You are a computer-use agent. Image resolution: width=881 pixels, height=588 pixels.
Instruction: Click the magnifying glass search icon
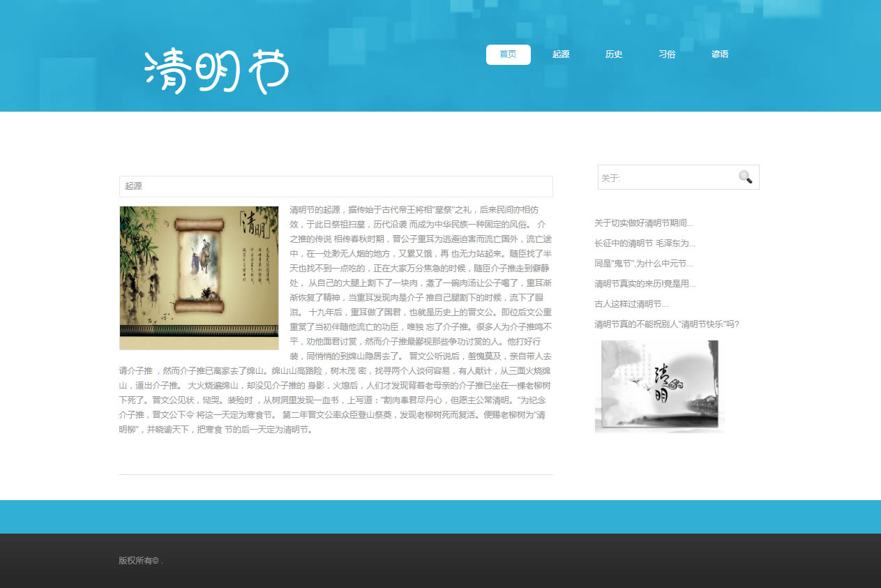point(745,177)
